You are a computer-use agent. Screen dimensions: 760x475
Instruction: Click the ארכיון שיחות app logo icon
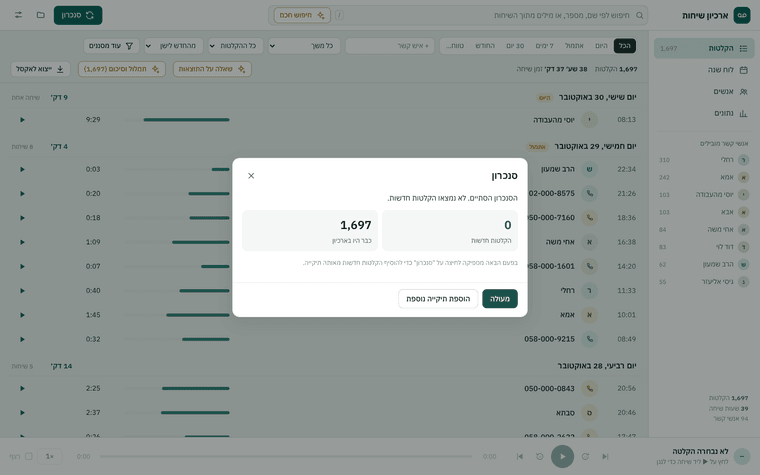(x=742, y=15)
